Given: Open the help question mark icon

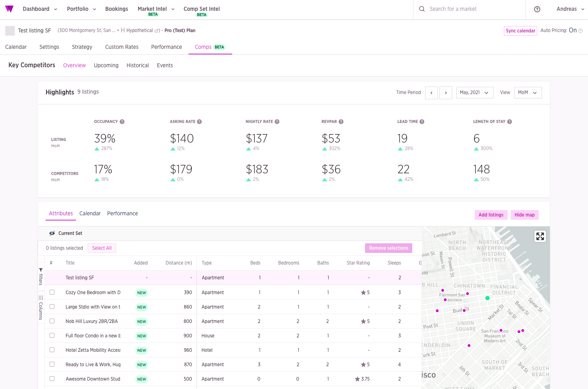Looking at the screenshot, I should pos(537,9).
